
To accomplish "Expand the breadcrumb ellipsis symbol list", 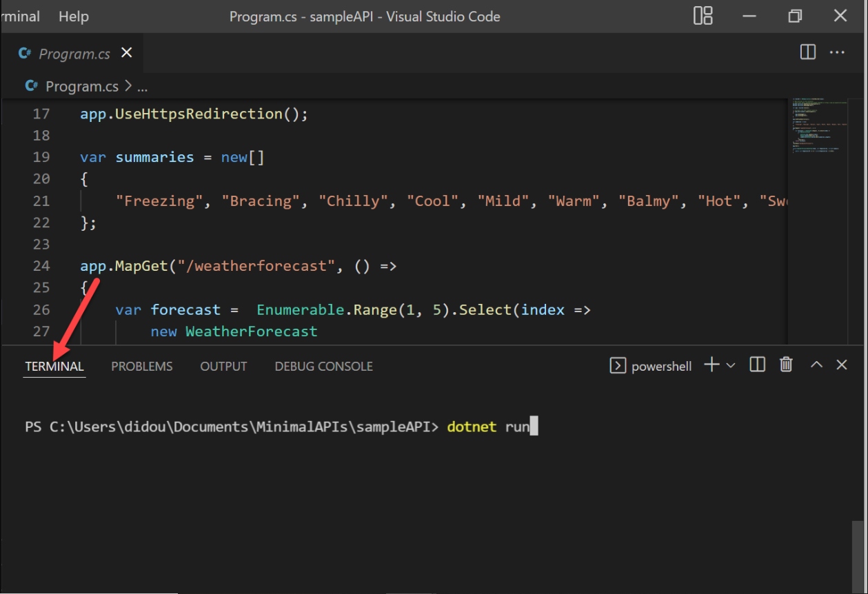I will click(x=142, y=87).
